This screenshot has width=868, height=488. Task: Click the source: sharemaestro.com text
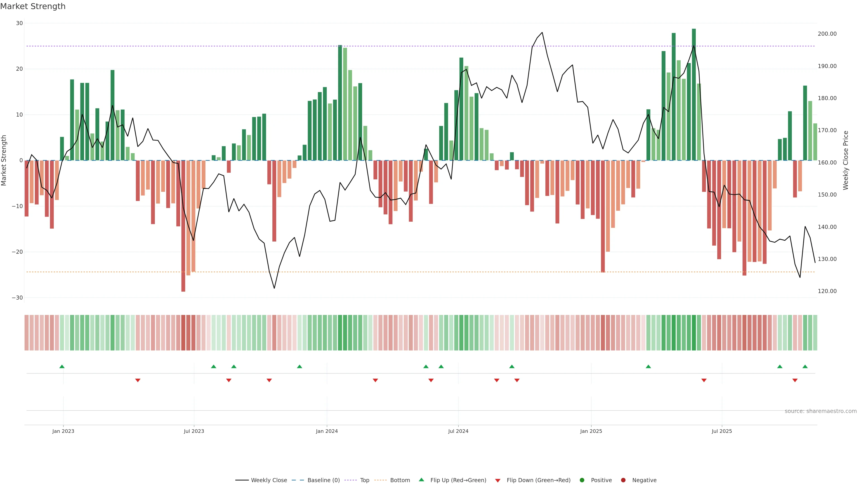click(821, 411)
